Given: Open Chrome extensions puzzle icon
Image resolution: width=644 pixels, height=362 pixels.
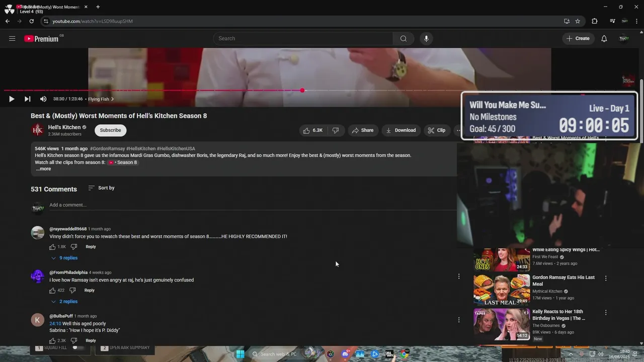Looking at the screenshot, I should tap(595, 21).
